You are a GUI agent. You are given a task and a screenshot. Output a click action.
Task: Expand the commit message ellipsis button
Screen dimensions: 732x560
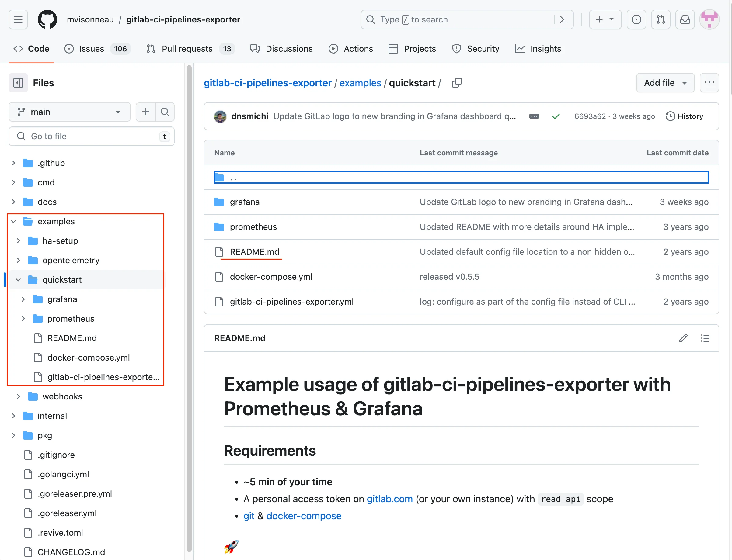[534, 116]
